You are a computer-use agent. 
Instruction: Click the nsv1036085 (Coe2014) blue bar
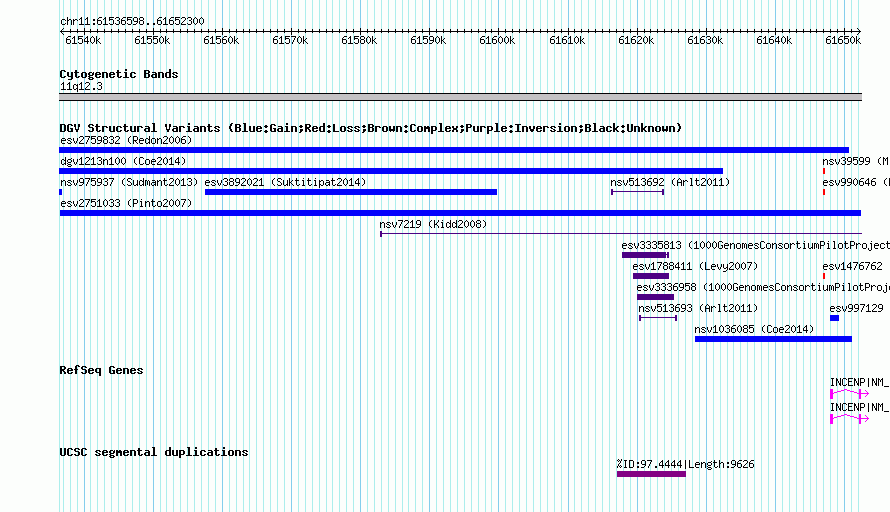point(773,339)
